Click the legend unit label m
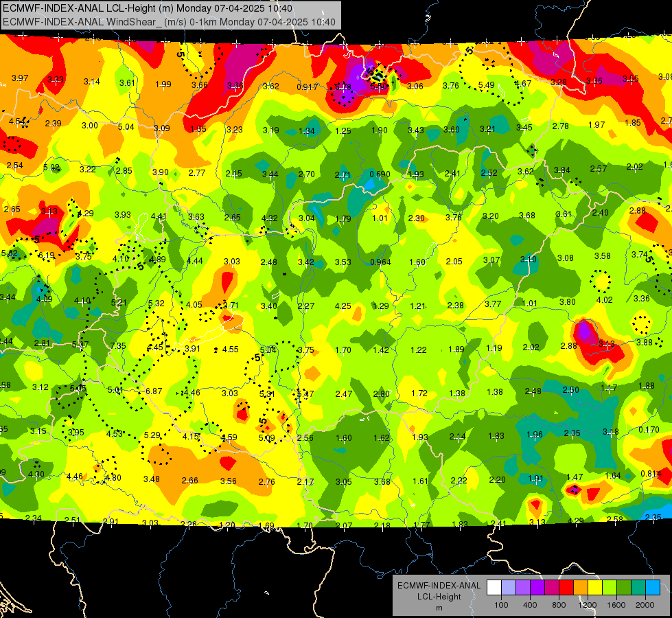Image resolution: width=672 pixels, height=618 pixels. tap(439, 608)
